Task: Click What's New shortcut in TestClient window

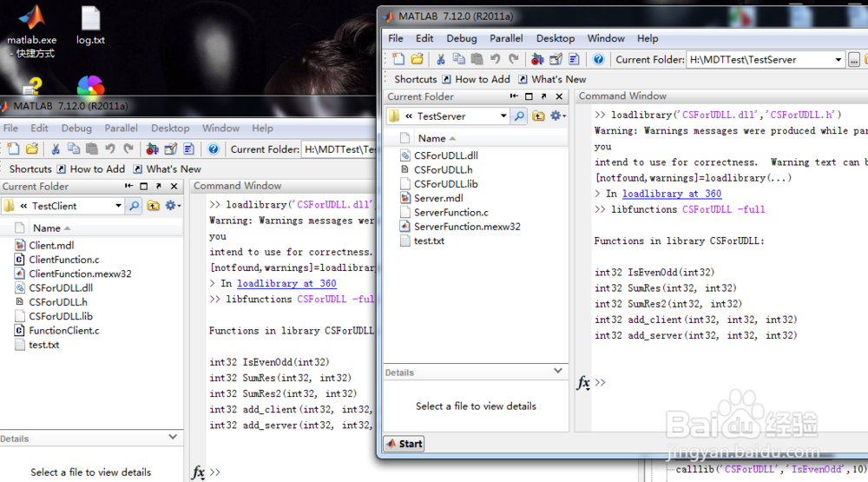Action: click(x=167, y=169)
